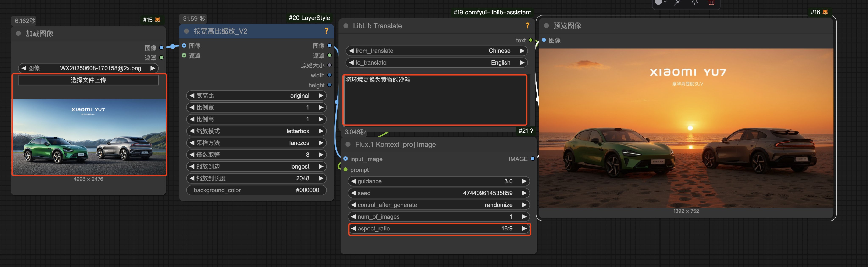Open the 采样方法 combo showing lanczos
This screenshot has width=868, height=267.
(x=256, y=143)
